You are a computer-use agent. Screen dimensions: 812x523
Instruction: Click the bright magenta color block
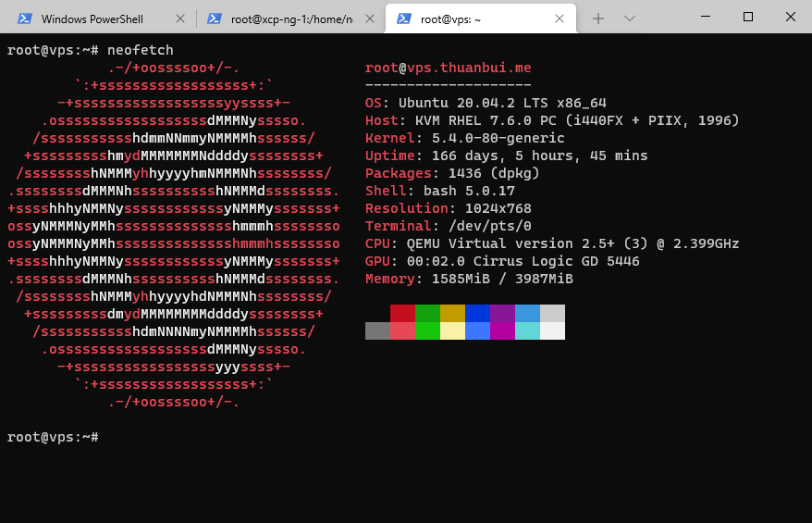coord(502,331)
